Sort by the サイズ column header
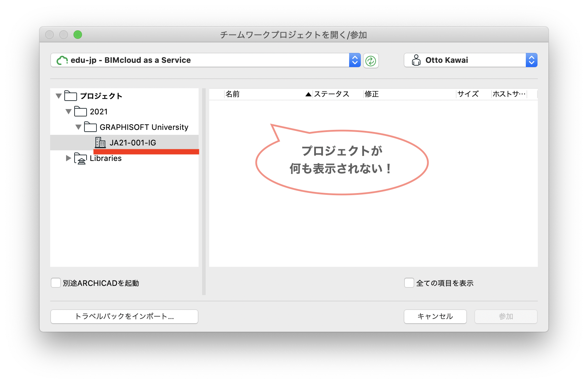The width and height of the screenshot is (588, 384). (x=468, y=94)
